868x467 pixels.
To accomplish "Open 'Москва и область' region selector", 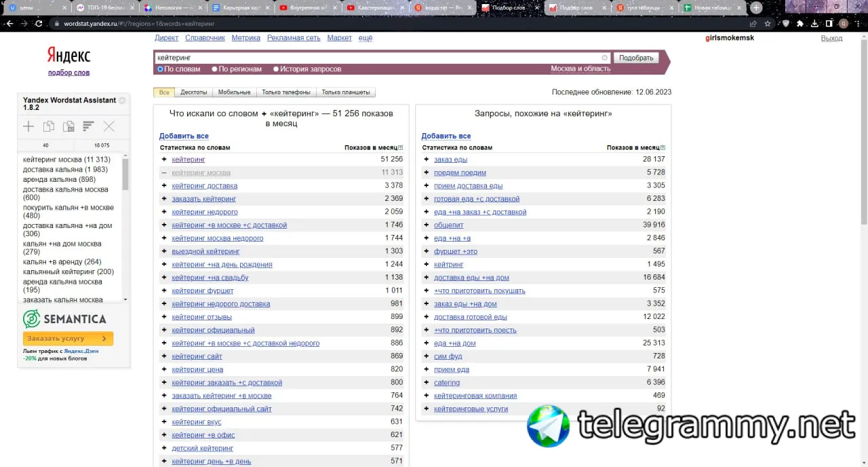I will point(580,69).
